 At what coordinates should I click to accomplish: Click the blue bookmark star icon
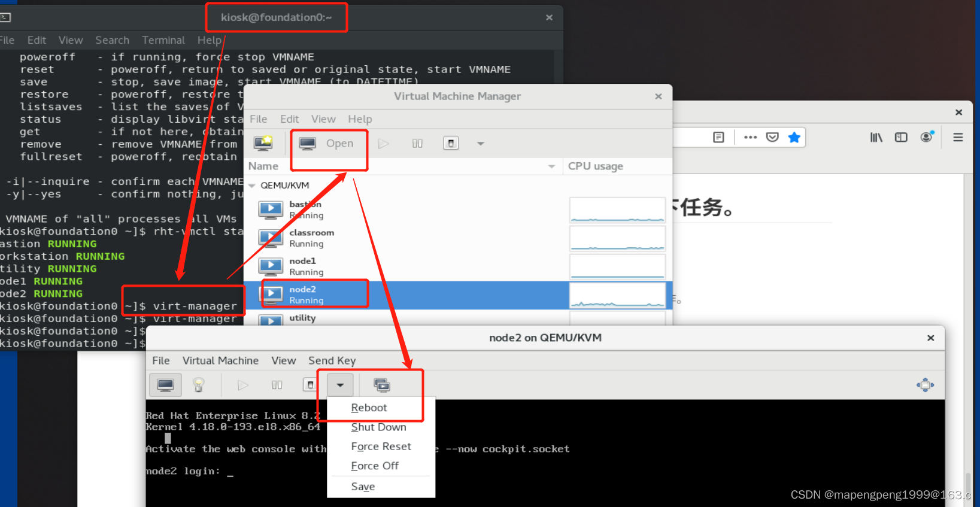tap(794, 137)
